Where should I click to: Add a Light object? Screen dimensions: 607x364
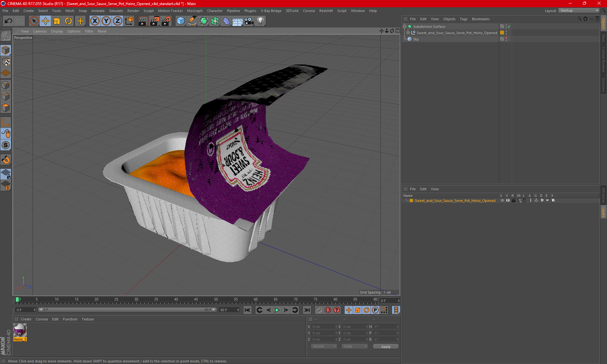[x=261, y=21]
